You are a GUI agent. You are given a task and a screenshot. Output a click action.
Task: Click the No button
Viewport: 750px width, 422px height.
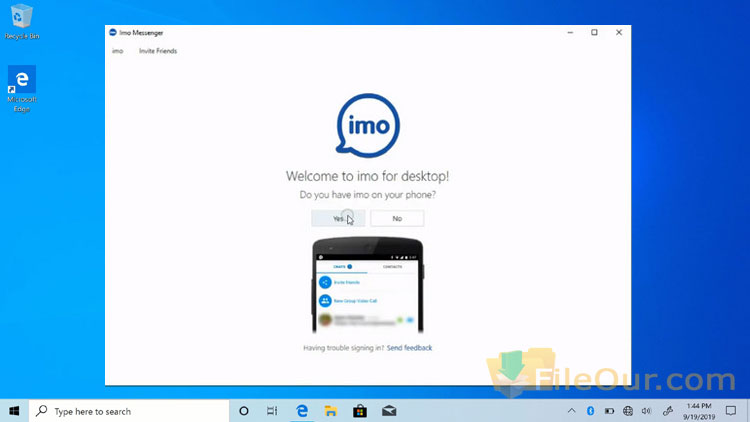[397, 218]
